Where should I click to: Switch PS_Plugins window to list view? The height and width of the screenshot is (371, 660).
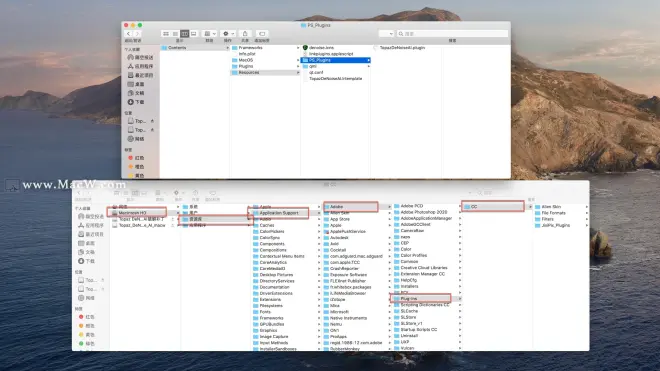[175, 34]
